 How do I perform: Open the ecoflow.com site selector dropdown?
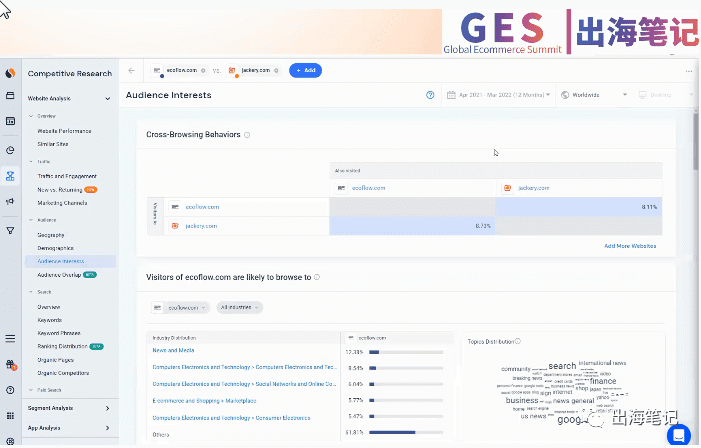[x=180, y=308]
